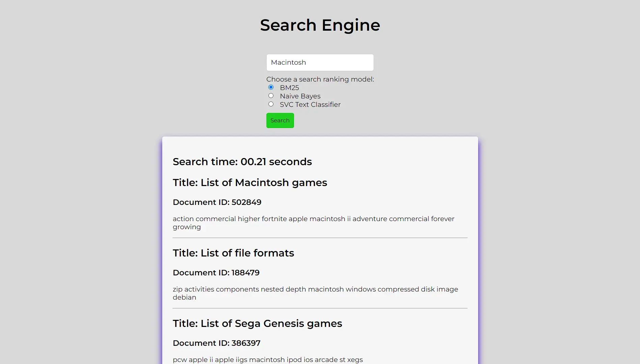Image resolution: width=640 pixels, height=364 pixels.
Task: Click 'Document ID: 502849' text
Action: [x=217, y=202]
